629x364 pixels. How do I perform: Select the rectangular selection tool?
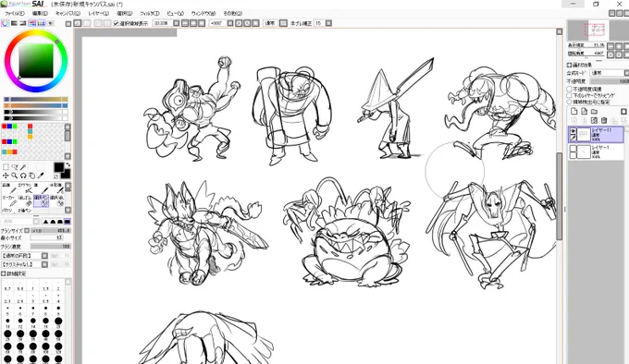6,166
